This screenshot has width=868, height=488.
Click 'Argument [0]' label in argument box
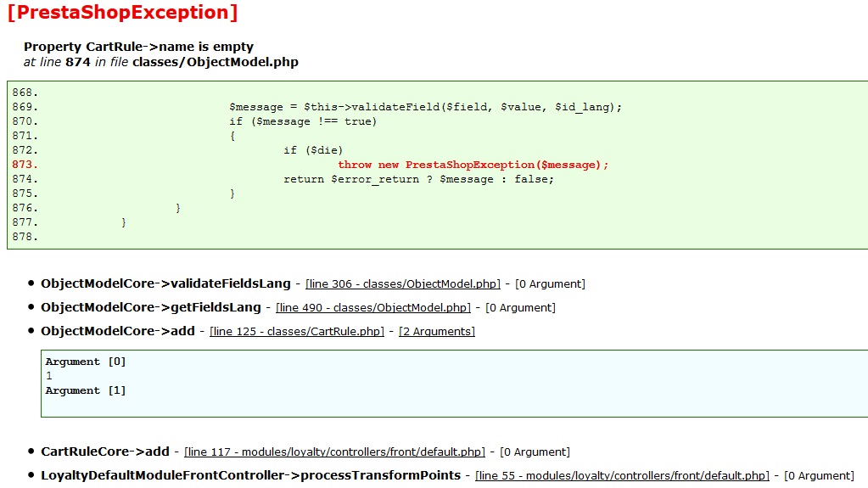pyautogui.click(x=86, y=362)
